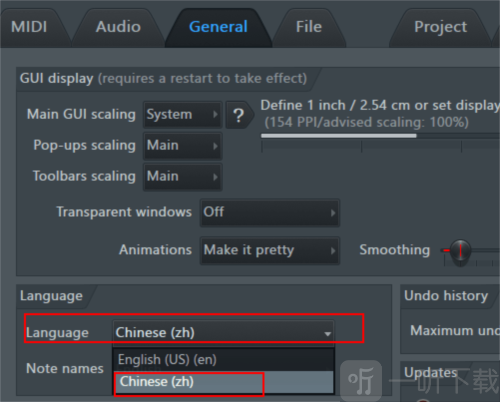Screen dimensions: 500x402
Task: Open Main GUI scaling System dropdown
Action: point(183,115)
